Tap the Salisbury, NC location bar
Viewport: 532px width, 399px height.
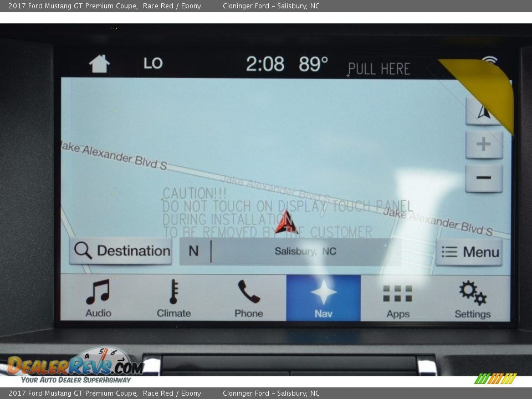[305, 252]
